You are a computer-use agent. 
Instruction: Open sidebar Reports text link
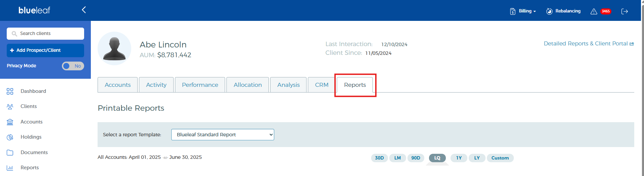point(30,168)
